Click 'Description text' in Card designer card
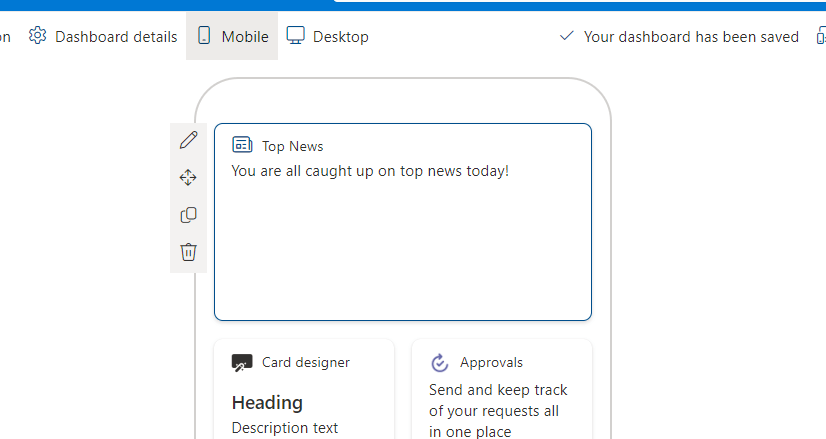826x439 pixels. pos(284,428)
